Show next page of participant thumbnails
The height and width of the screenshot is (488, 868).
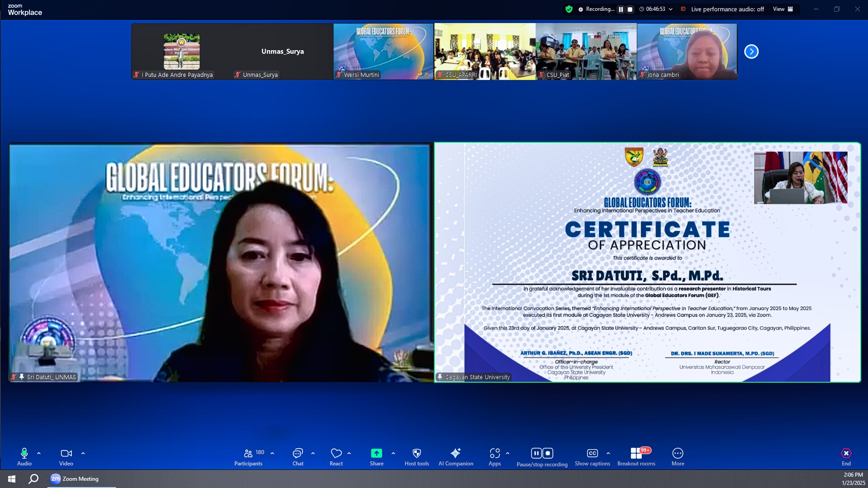tap(751, 52)
